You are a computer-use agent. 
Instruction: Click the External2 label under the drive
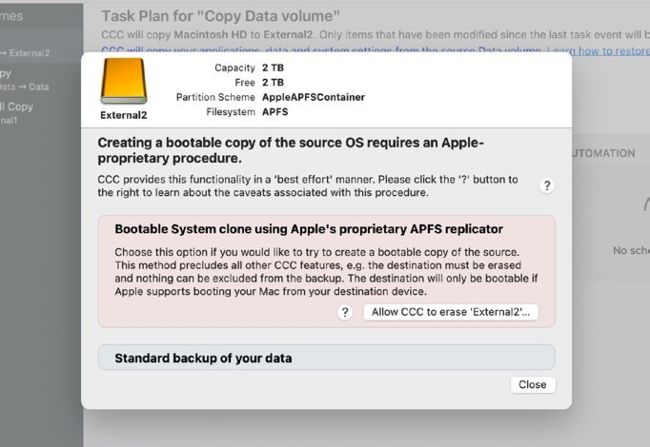pos(124,116)
